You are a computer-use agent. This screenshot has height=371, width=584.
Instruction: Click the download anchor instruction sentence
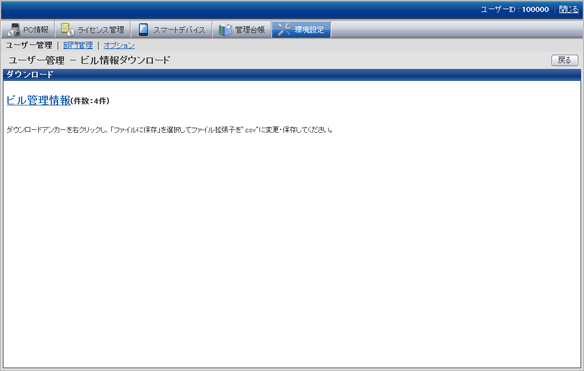(x=169, y=130)
